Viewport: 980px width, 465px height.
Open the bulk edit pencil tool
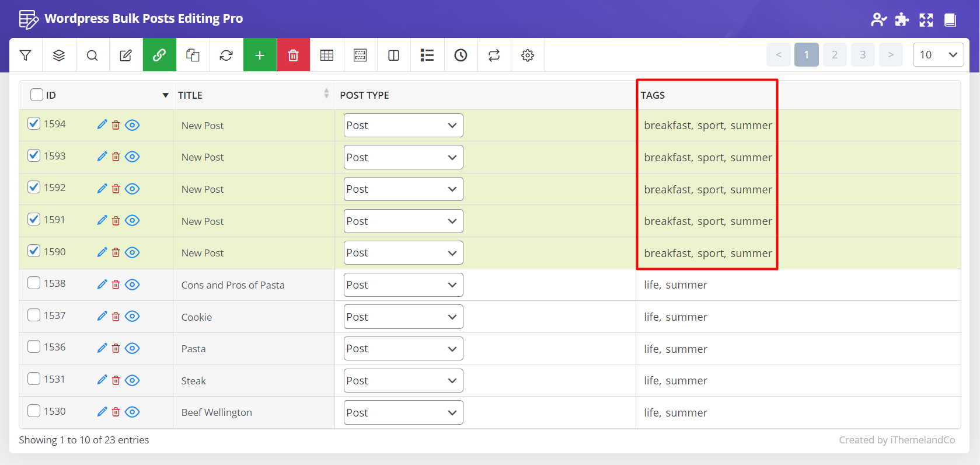pos(125,55)
